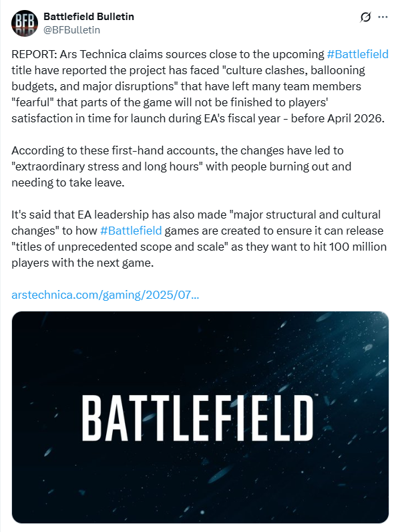394x532 pixels.
Task: Click the white BATTLEFIELD logo in the image
Action: point(198,418)
